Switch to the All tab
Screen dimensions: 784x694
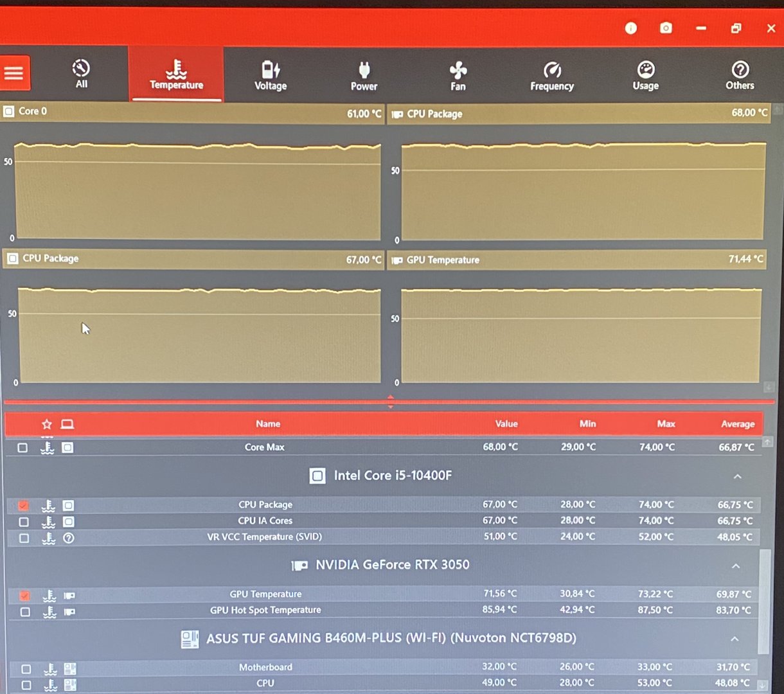pyautogui.click(x=81, y=74)
